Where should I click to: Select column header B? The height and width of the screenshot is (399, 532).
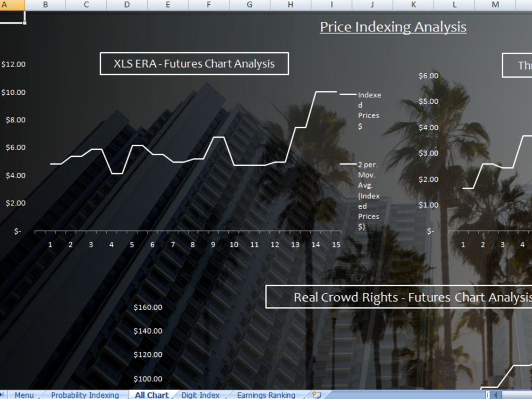tap(46, 4)
